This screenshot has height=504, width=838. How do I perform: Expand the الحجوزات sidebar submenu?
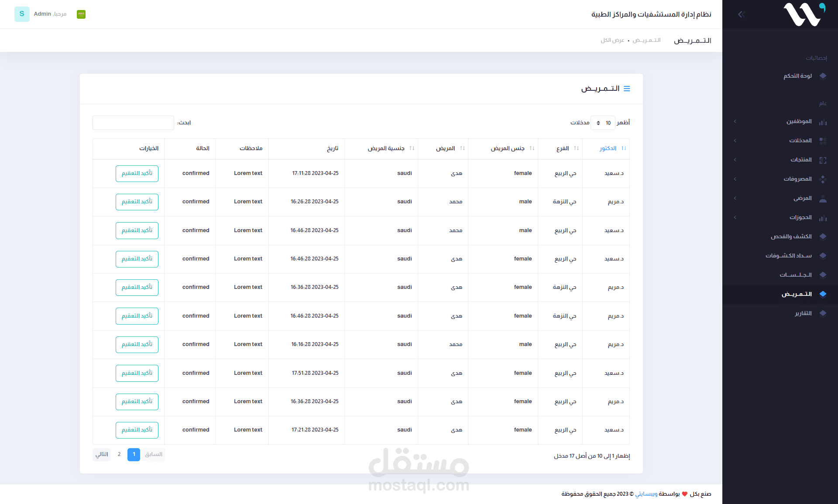coord(800,217)
